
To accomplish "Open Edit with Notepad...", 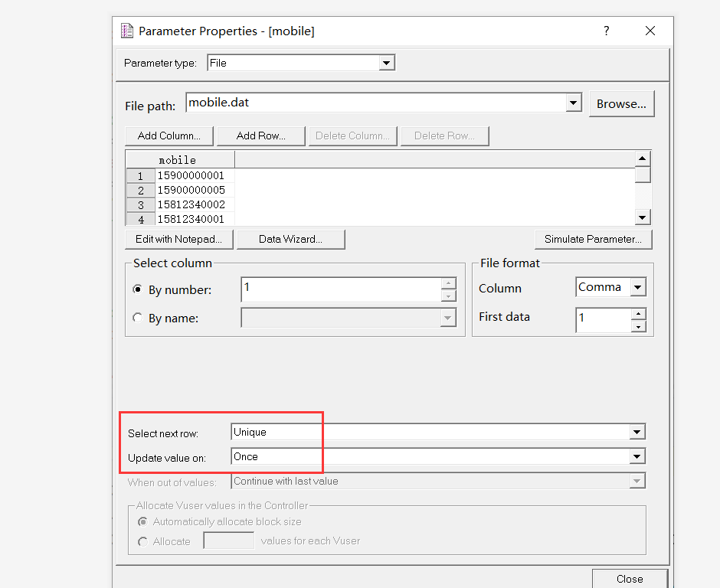I will point(178,240).
